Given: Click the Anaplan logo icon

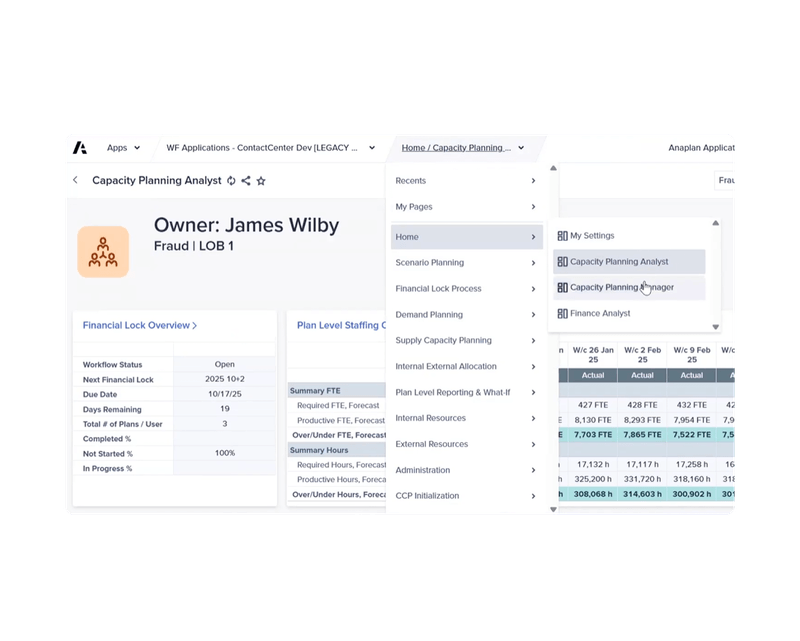Looking at the screenshot, I should pyautogui.click(x=80, y=147).
